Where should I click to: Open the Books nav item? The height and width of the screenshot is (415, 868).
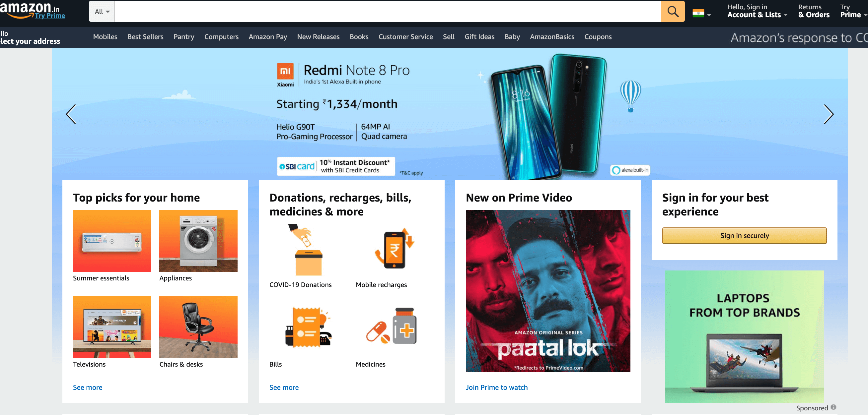(x=359, y=37)
